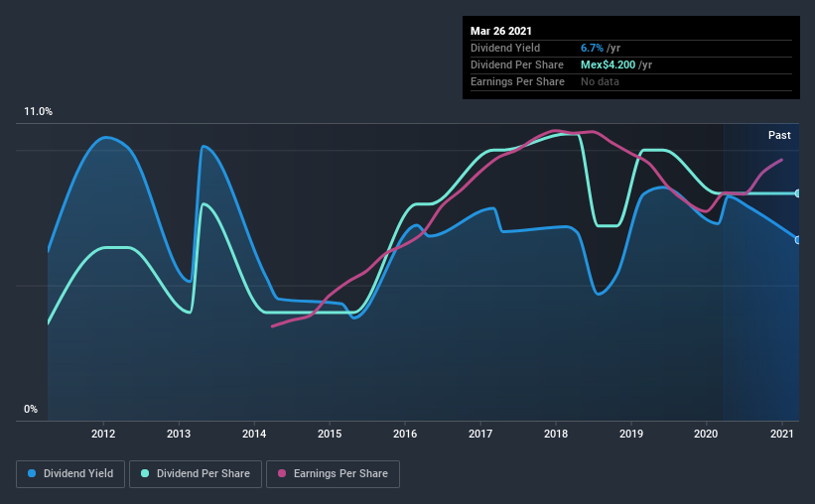Click the 0% y-axis label
This screenshot has width=815, height=504.
click(x=31, y=410)
